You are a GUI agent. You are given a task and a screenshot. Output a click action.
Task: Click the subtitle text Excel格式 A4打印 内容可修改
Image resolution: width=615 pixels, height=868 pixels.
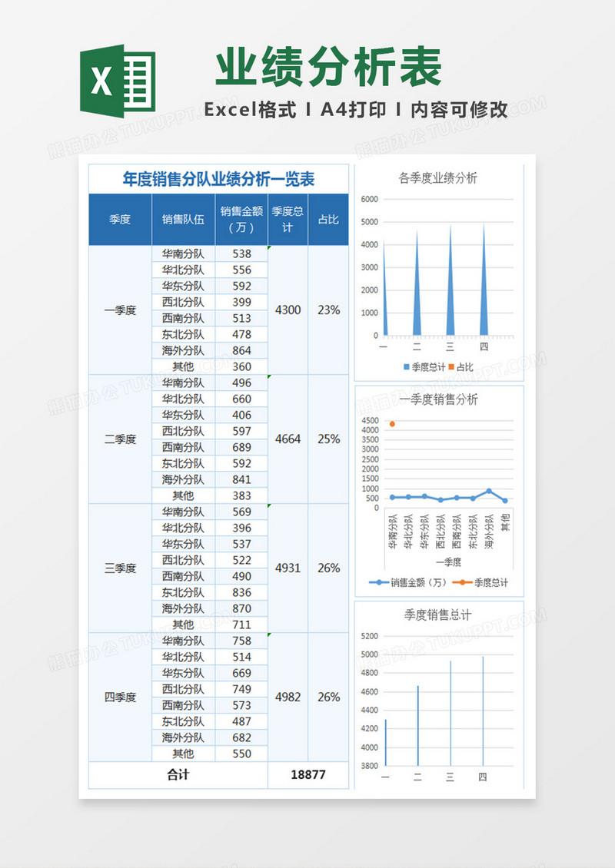[356, 110]
